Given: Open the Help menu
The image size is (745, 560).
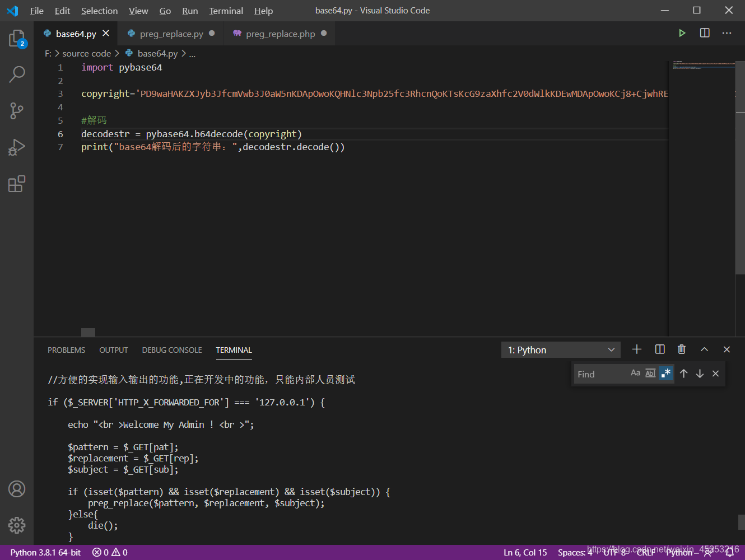Looking at the screenshot, I should click(263, 11).
